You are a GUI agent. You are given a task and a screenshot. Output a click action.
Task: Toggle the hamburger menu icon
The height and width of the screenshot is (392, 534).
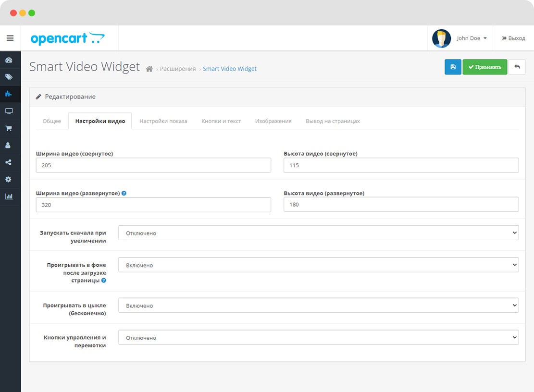tap(10, 38)
